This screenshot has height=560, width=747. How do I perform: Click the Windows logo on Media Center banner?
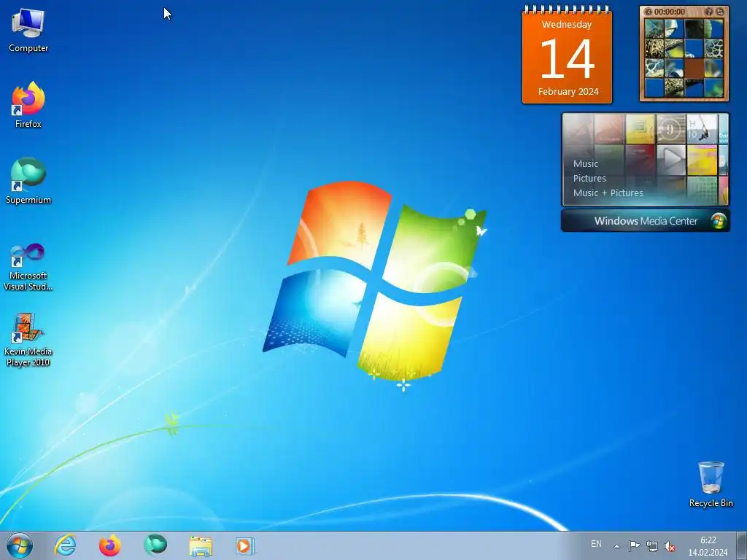click(718, 221)
